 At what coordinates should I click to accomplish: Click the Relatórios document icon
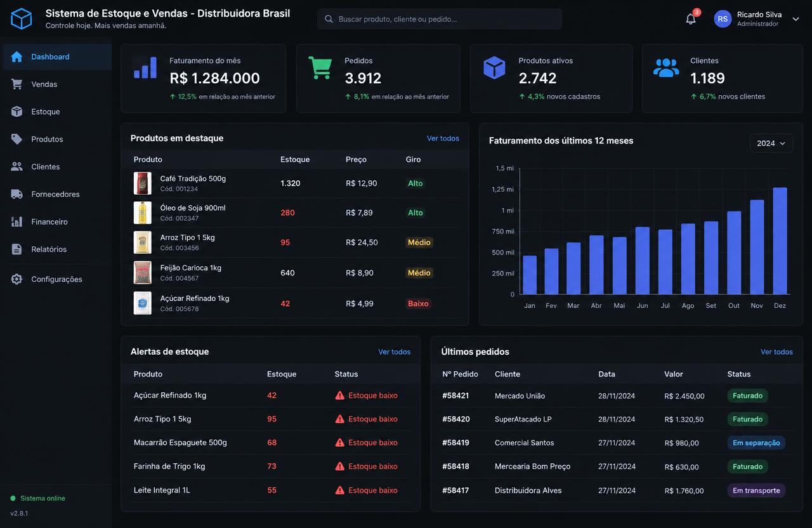tap(16, 249)
